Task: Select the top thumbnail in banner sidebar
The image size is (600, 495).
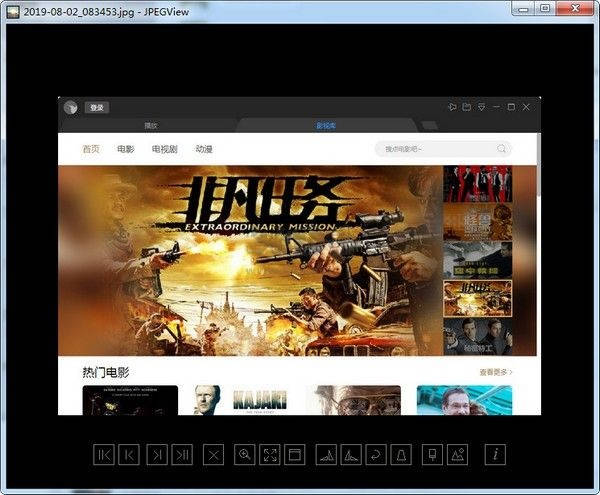Action: click(x=477, y=184)
